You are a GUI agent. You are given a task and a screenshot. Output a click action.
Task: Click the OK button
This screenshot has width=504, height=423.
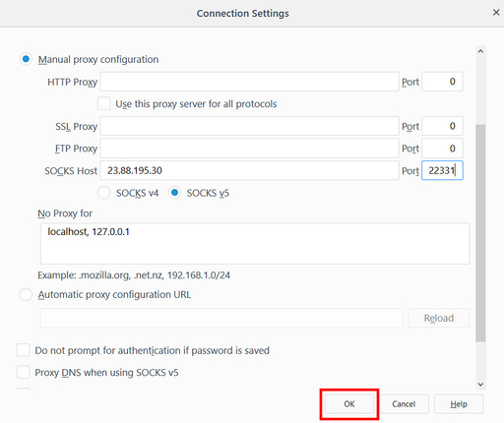coord(349,404)
